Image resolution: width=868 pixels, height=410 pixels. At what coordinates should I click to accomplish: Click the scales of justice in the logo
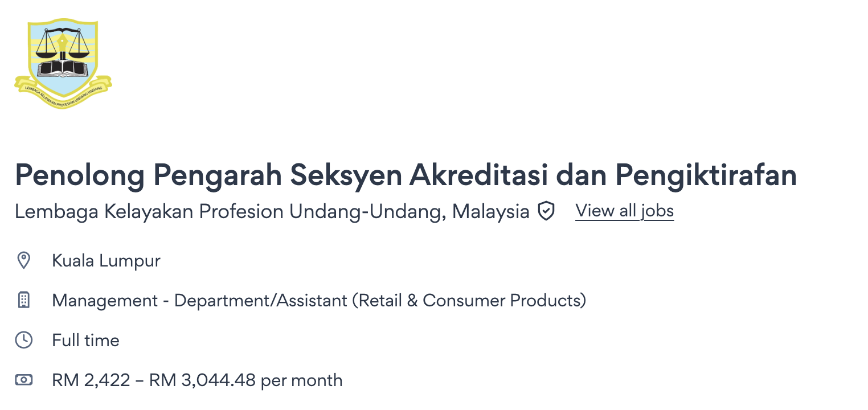63,44
